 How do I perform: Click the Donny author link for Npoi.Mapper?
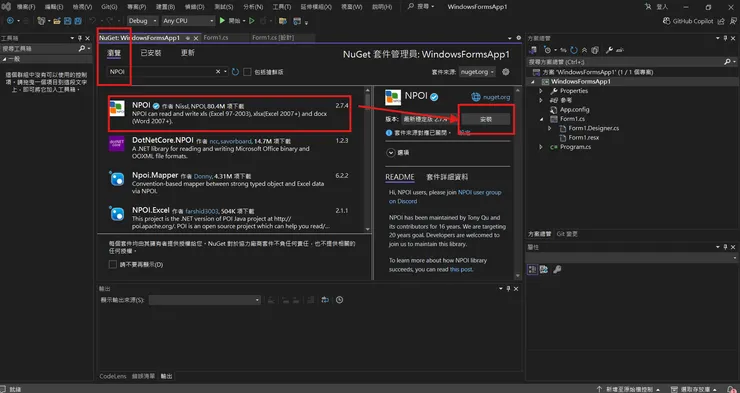coord(203,176)
